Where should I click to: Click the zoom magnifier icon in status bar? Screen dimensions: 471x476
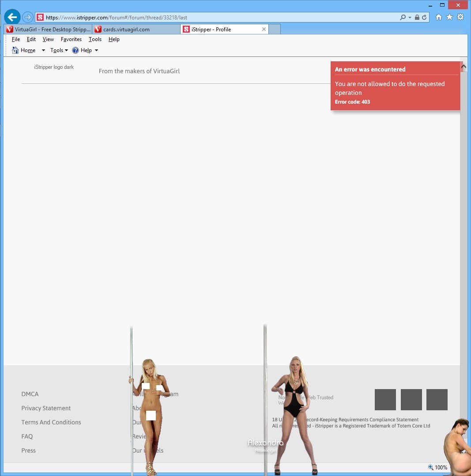pos(431,467)
